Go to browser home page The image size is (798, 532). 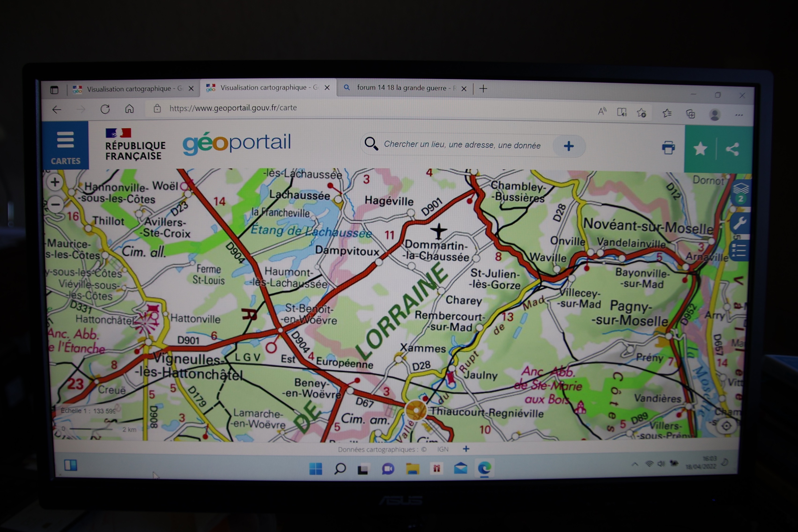129,109
